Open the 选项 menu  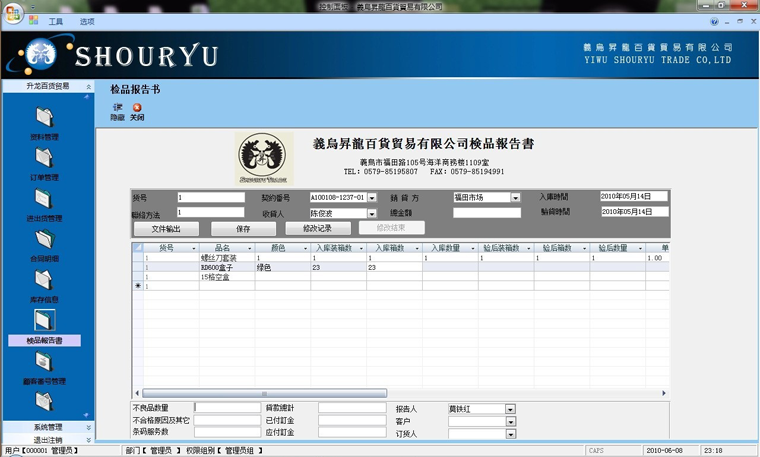[x=87, y=21]
